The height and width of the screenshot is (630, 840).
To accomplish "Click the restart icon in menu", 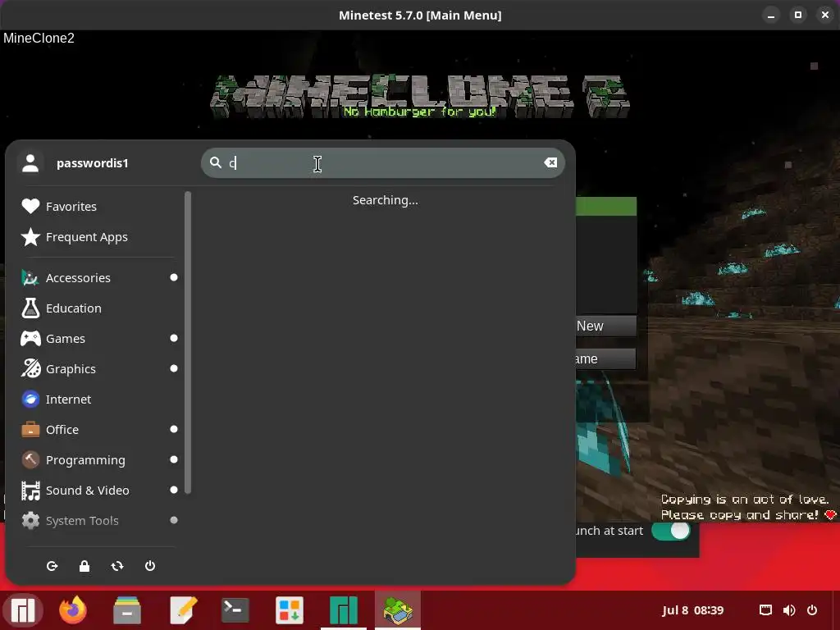I will 117,566.
